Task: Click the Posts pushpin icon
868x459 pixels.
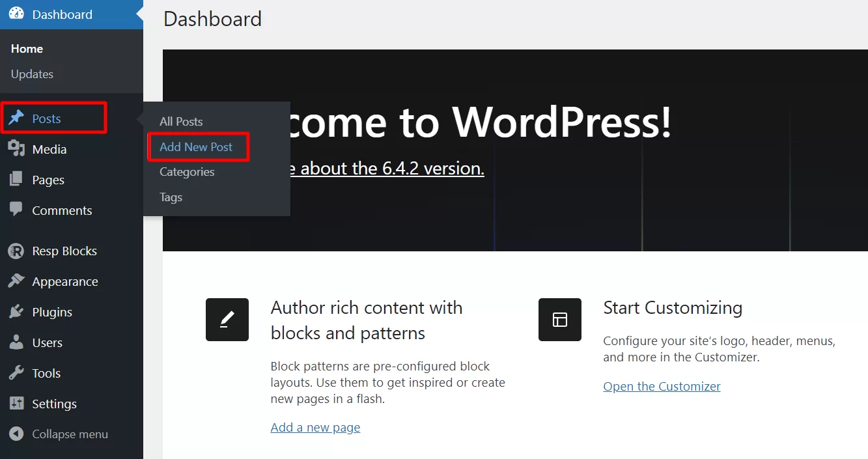Action: click(16, 118)
